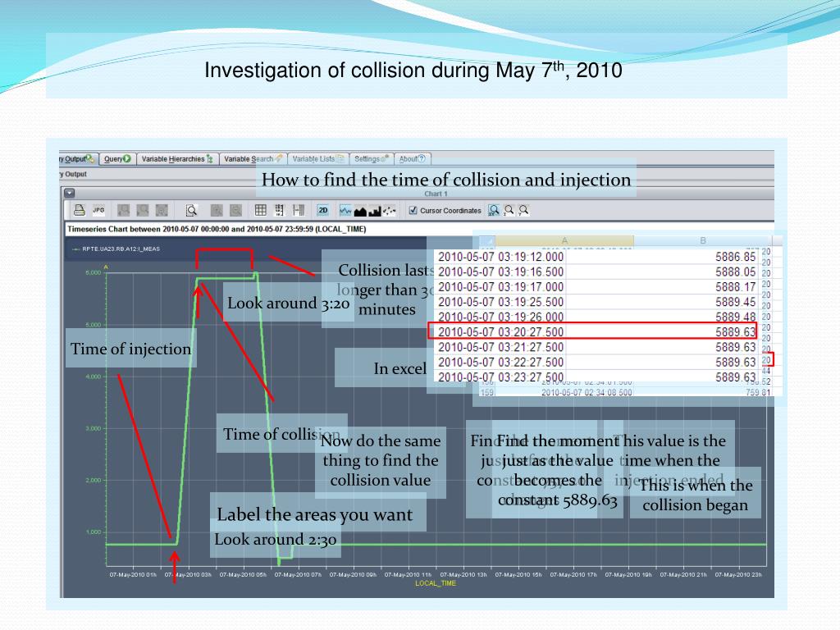Screen dimensions: 840x630
Task: Click the 2,000 y-axis tick label
Action: 94,480
